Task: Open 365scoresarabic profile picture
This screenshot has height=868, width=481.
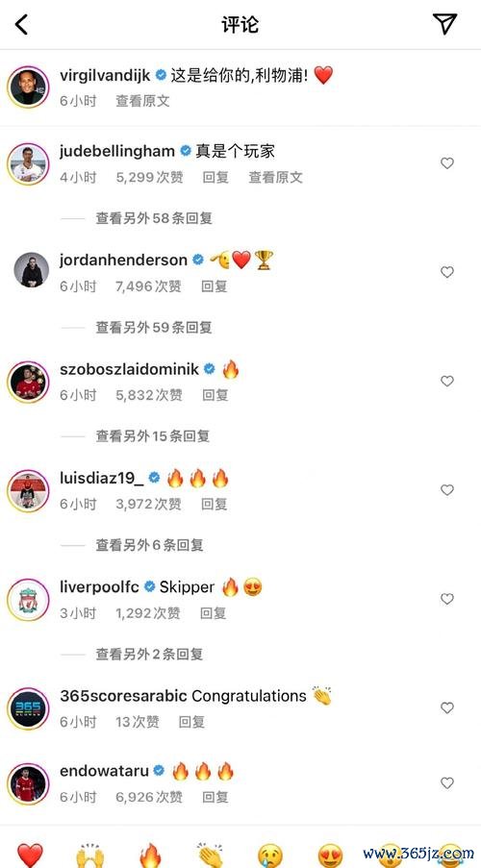Action: point(28,708)
